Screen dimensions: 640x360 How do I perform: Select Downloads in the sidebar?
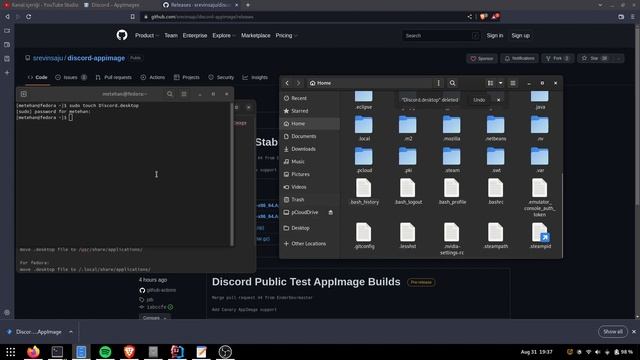coord(309,149)
